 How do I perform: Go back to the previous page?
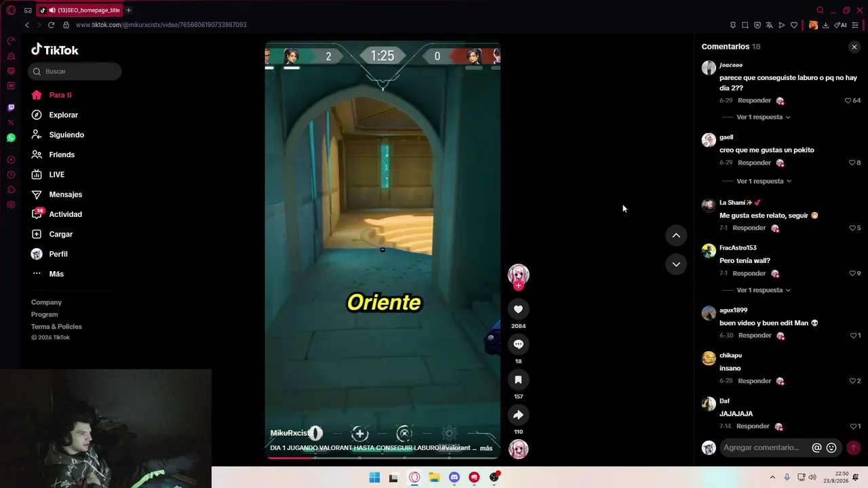(x=27, y=25)
